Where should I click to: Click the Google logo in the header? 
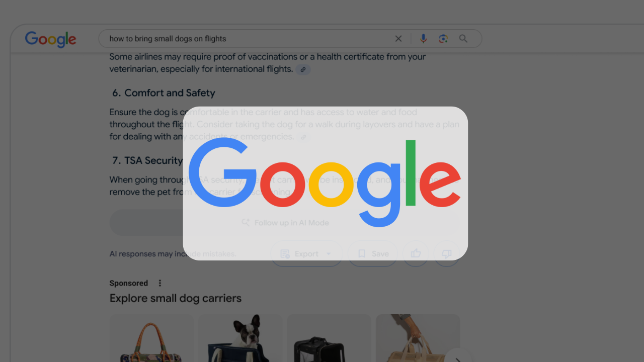50,39
